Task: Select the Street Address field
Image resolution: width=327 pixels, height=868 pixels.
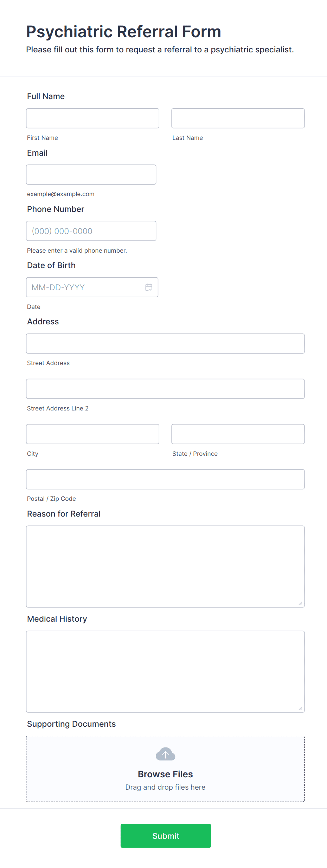Action: (x=165, y=343)
